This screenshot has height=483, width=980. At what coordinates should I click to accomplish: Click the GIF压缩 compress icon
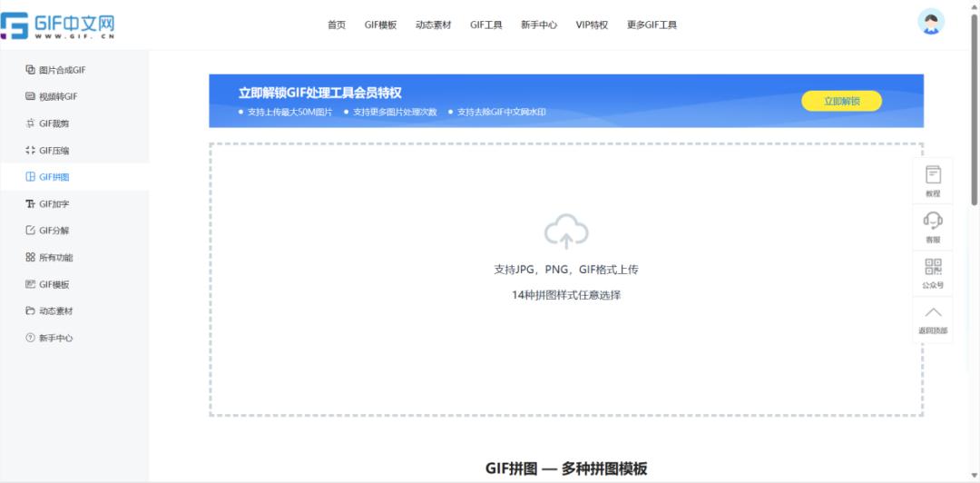(x=30, y=150)
